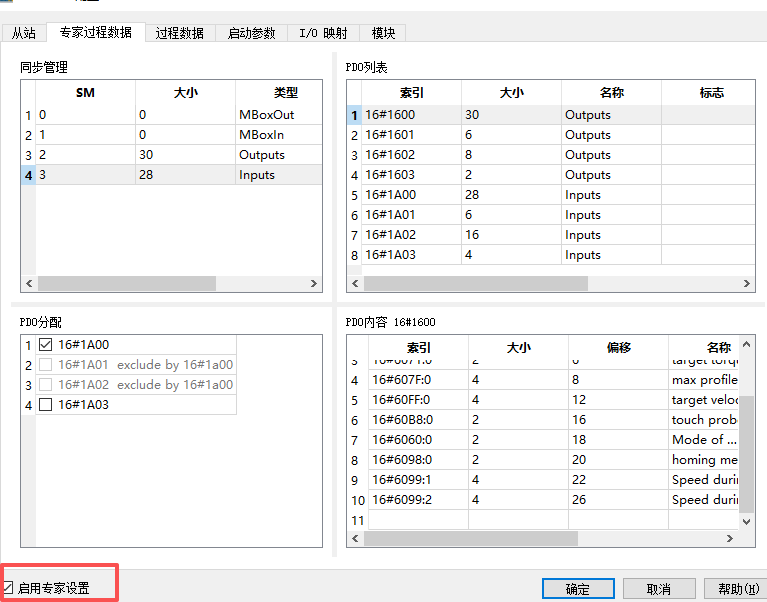Viewport: 767px width, 602px height.
Task: Click sync manager horizontal scrollbar thumb
Action: (127, 284)
